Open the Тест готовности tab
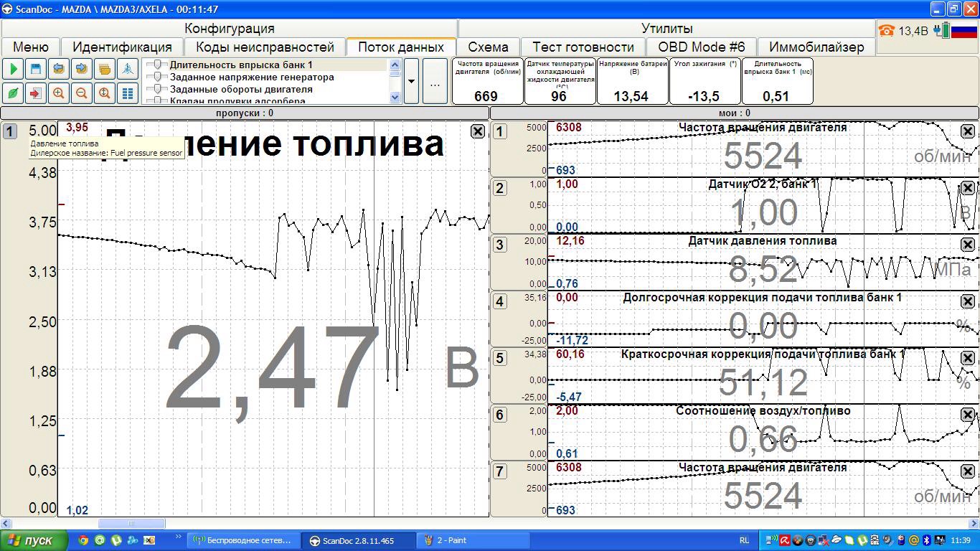 [x=583, y=47]
